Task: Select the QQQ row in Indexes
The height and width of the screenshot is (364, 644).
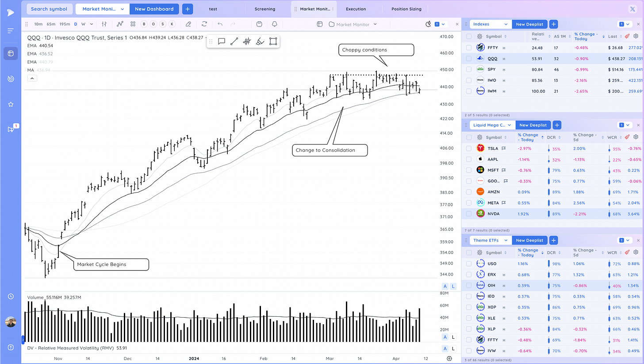Action: (552, 58)
